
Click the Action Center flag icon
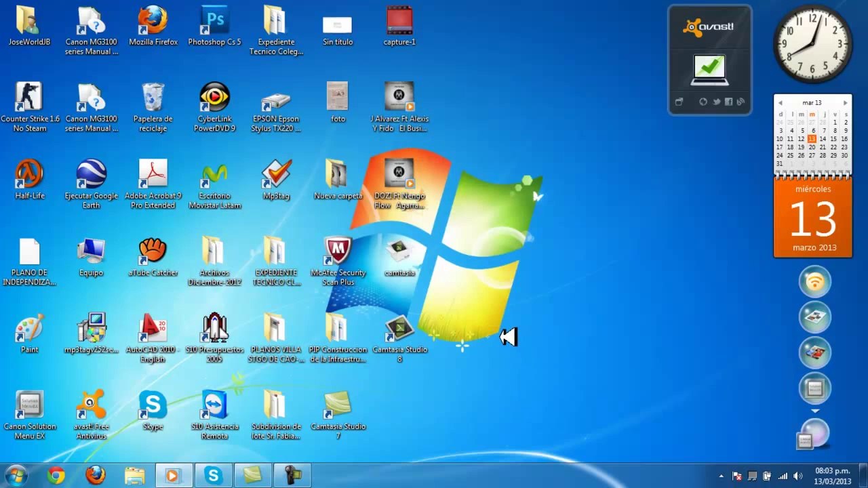coord(737,476)
